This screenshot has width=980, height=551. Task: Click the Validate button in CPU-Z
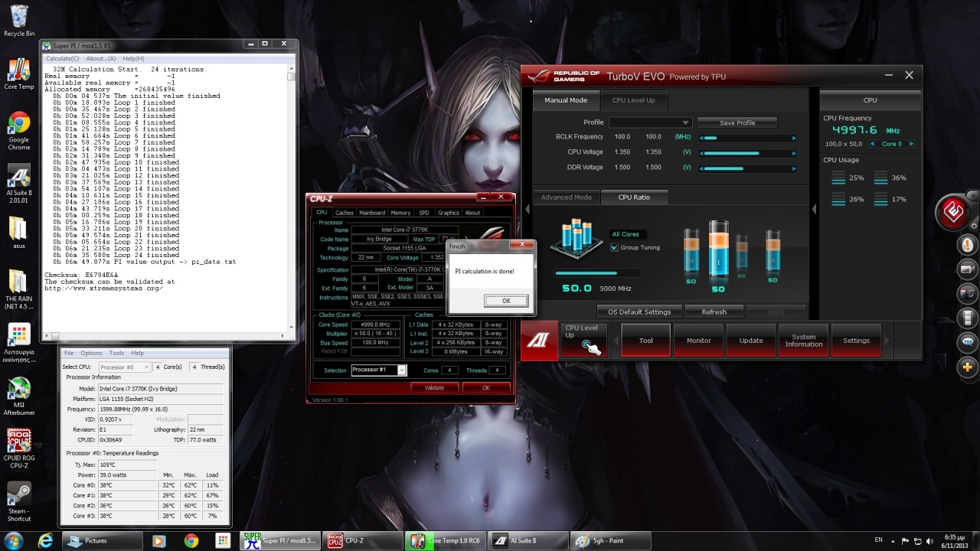(x=434, y=388)
